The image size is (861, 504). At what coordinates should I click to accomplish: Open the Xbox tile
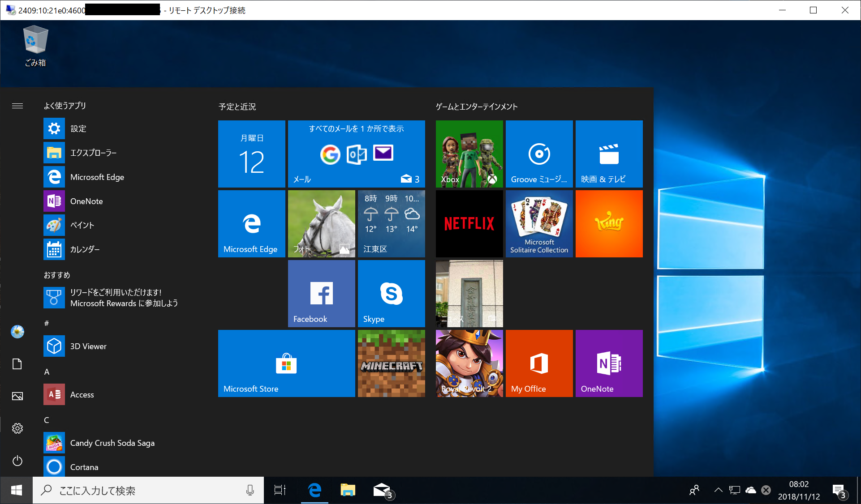point(469,154)
